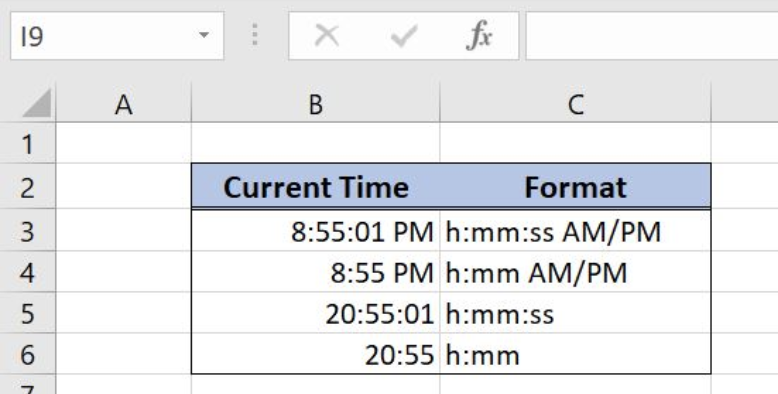Open the Name Box dropdown arrow
The width and height of the screenshot is (778, 394).
click(203, 35)
